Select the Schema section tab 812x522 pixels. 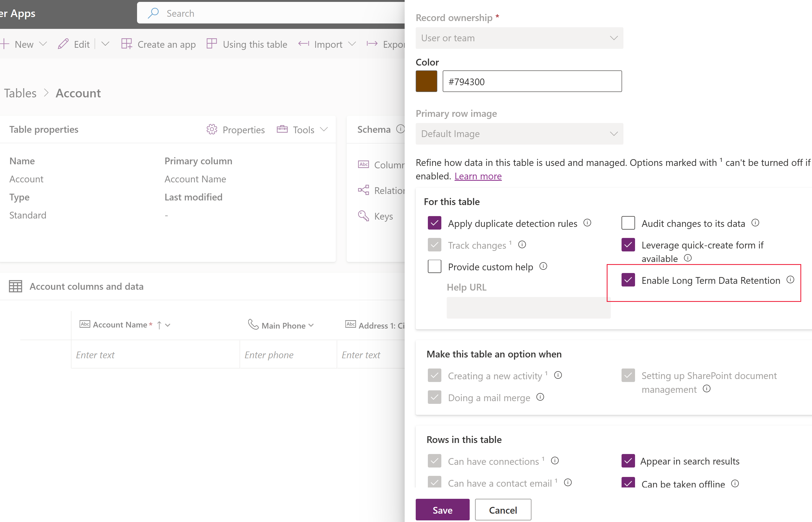(x=373, y=129)
